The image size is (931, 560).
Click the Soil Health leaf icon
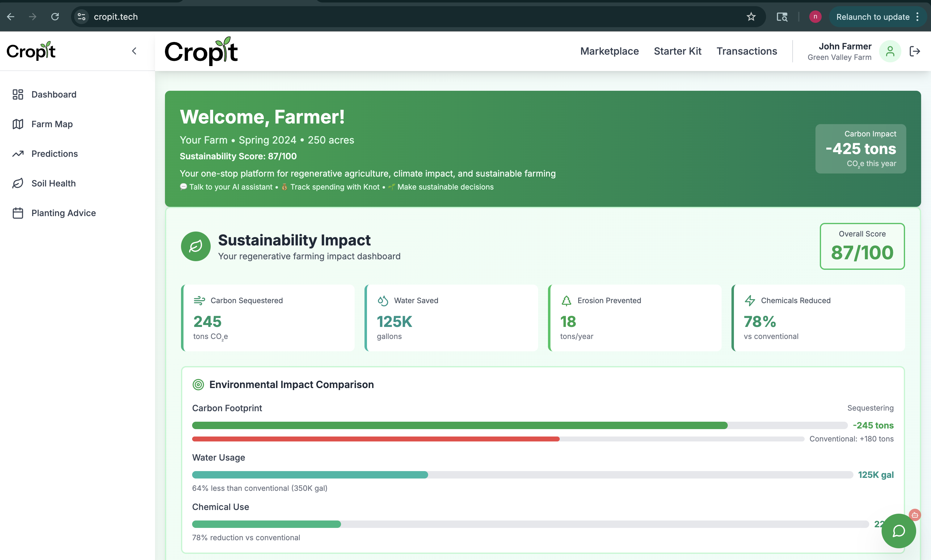coord(18,183)
